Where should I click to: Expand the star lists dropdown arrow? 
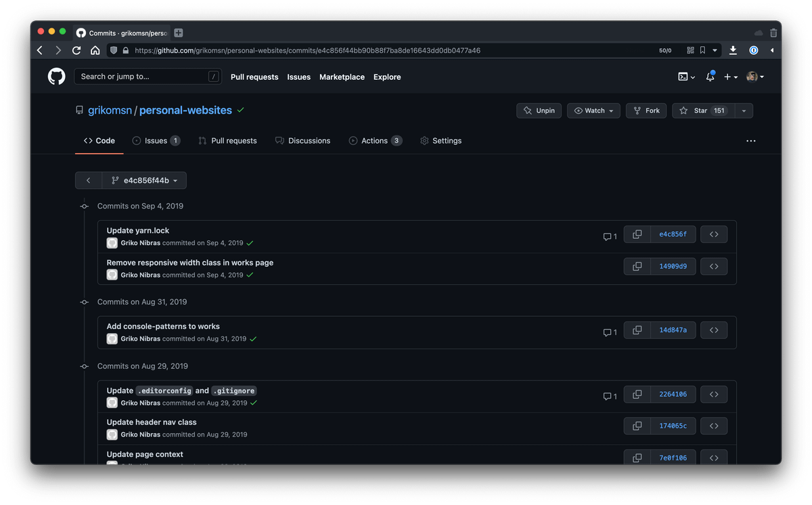click(744, 110)
